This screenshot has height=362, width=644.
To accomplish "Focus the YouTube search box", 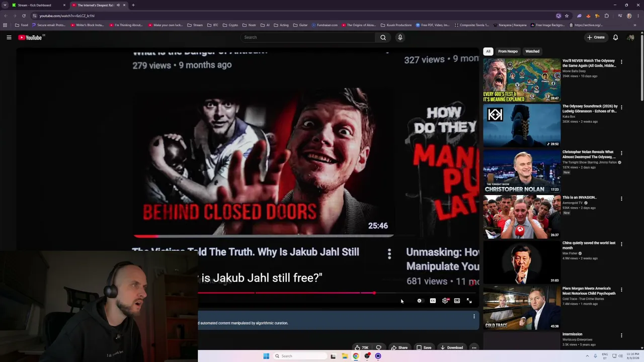I will point(307,37).
